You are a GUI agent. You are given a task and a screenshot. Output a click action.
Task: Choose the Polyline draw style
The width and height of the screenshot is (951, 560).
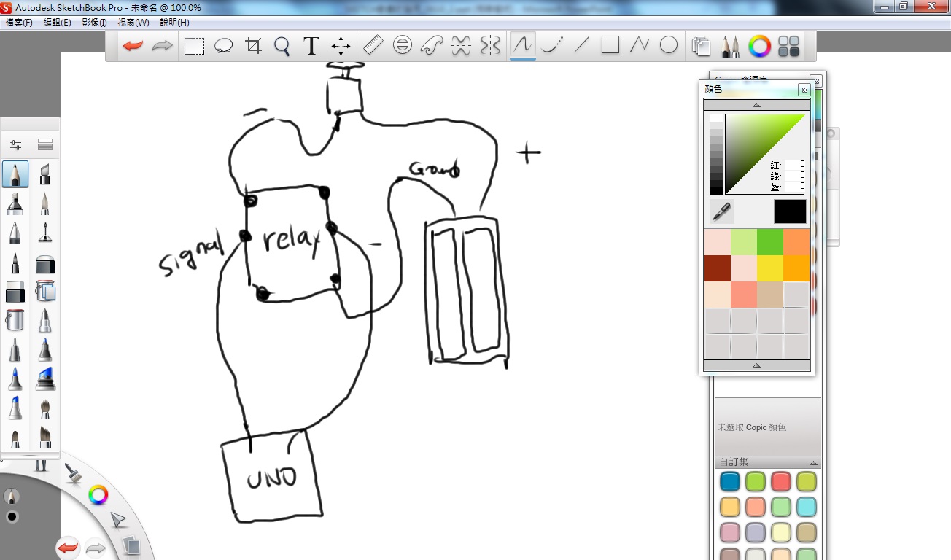click(x=640, y=46)
